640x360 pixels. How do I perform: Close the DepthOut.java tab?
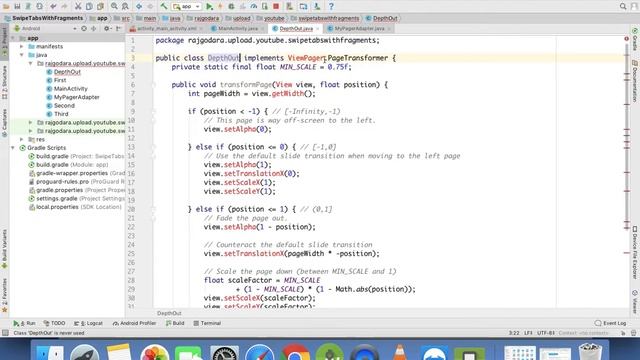coord(318,29)
